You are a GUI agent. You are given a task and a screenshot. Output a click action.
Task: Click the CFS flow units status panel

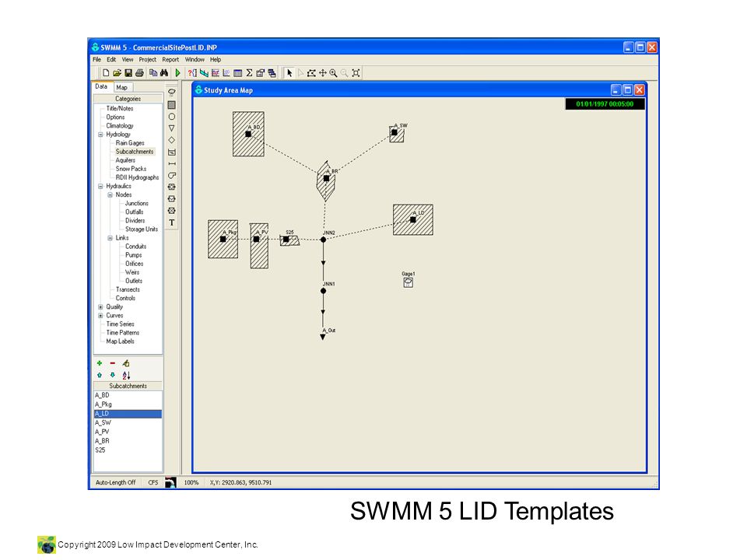[153, 482]
